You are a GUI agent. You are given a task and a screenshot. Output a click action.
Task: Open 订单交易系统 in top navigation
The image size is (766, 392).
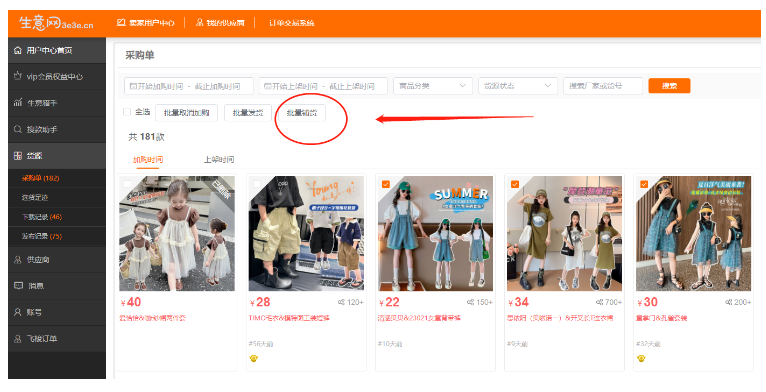[x=292, y=22]
